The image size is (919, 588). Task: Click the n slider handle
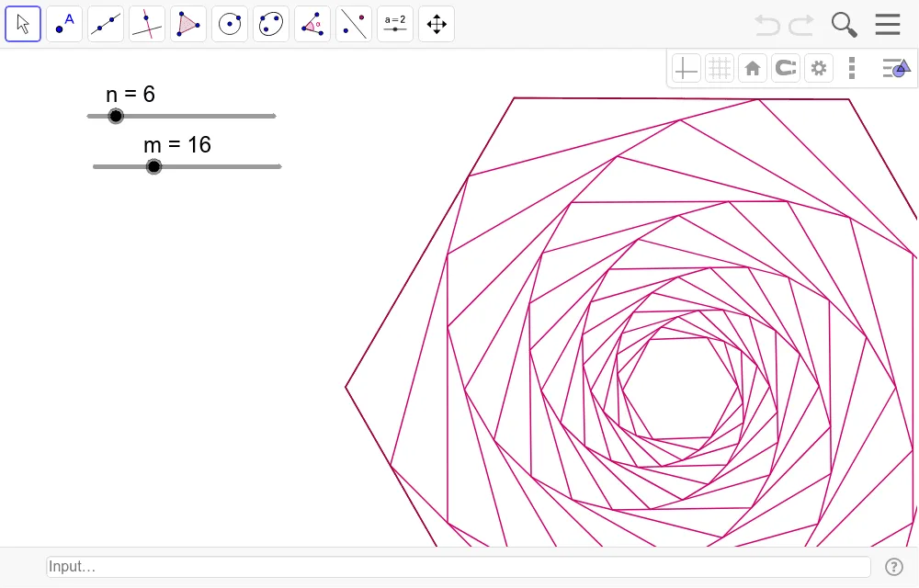pos(116,116)
